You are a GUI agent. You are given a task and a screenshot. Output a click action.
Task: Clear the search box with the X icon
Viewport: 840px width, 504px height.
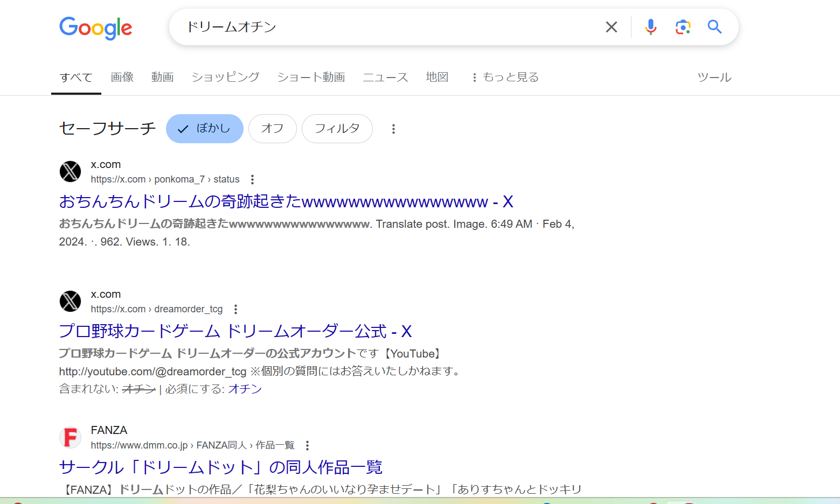point(611,27)
